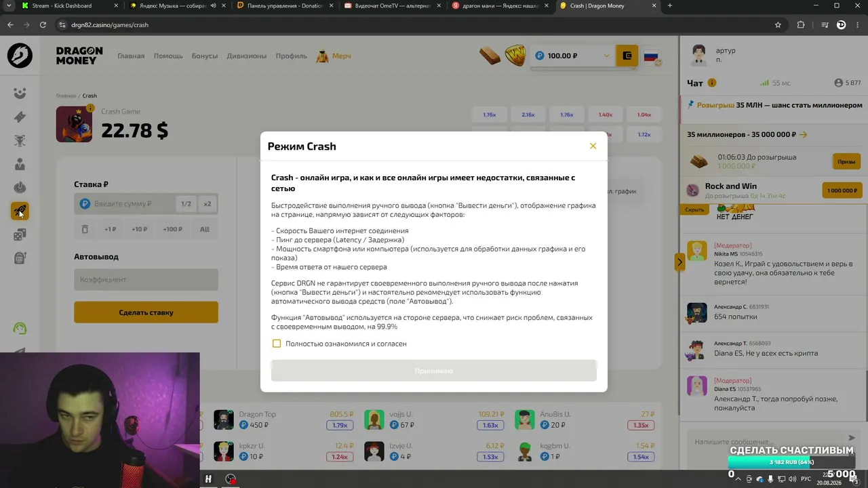This screenshot has height=488, width=868.
Task: Click the Главная breadcrumb link
Action: point(66,96)
